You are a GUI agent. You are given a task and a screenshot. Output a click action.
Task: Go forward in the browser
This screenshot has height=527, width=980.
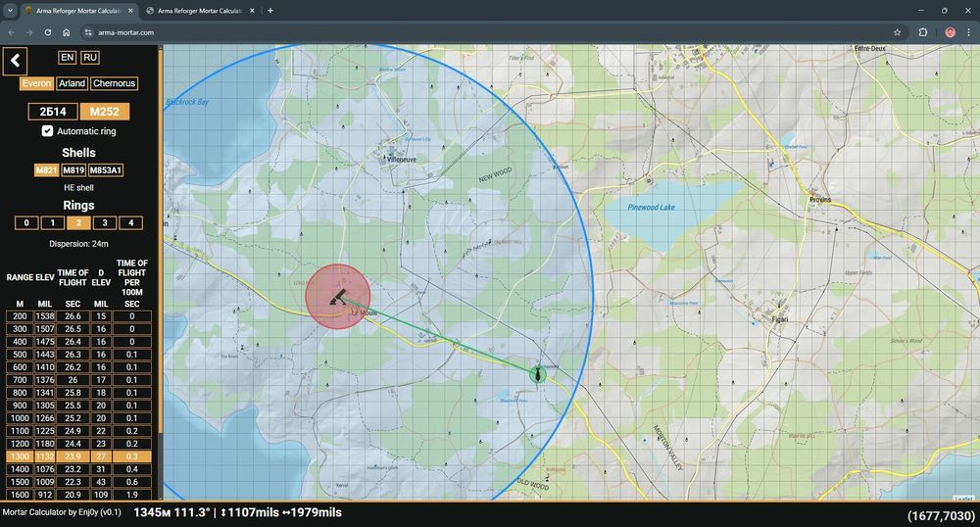[x=29, y=32]
